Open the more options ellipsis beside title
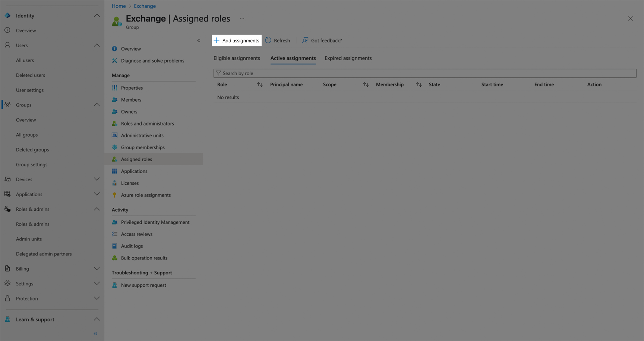 (x=242, y=19)
